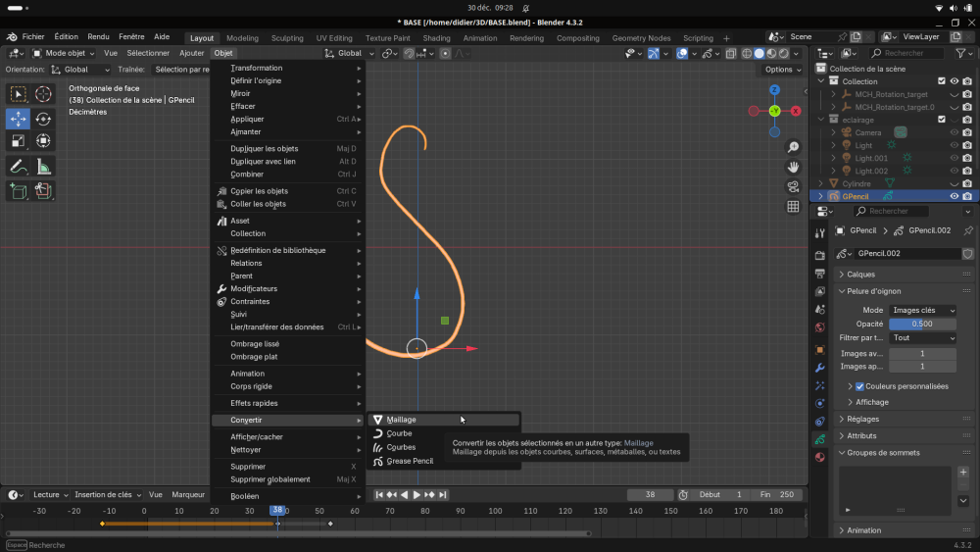The width and height of the screenshot is (980, 552).
Task: Adjust the Opacité slider value
Action: tap(922, 324)
